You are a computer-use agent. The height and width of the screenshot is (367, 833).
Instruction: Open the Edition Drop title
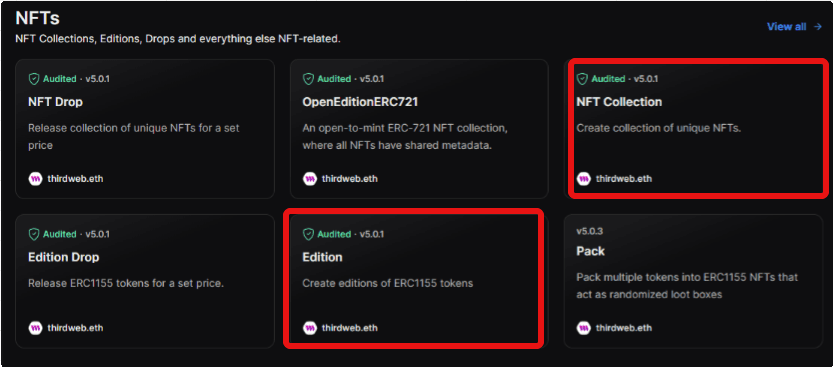[64, 257]
